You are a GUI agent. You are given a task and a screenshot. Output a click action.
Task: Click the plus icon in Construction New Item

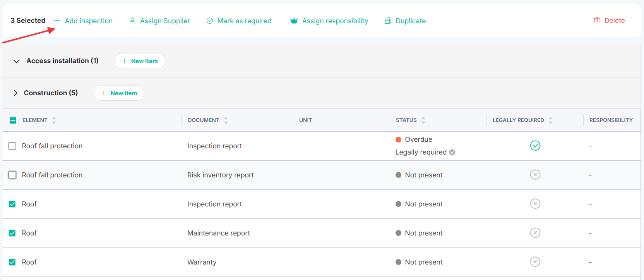[104, 93]
